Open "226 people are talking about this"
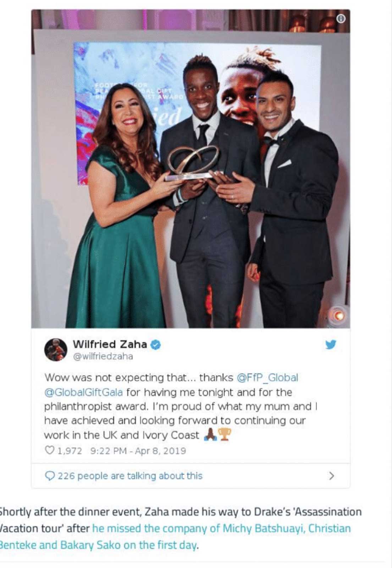Image resolution: width=392 pixels, height=568 pixels. tap(130, 476)
